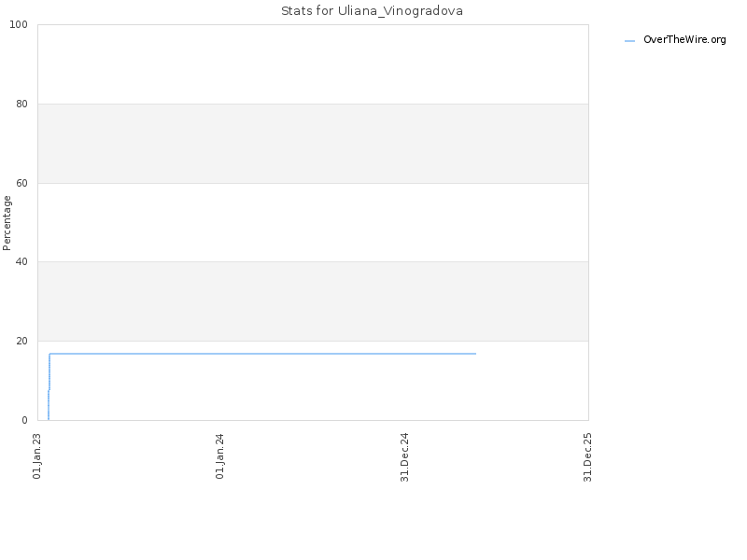Select the 01.Jan.23 x-axis date label
The height and width of the screenshot is (560, 747).
coord(37,455)
